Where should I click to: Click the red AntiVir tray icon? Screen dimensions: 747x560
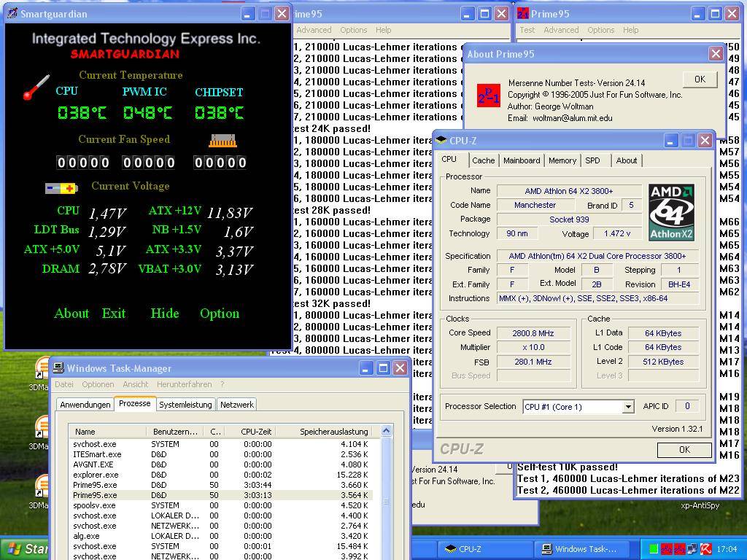coord(706,549)
